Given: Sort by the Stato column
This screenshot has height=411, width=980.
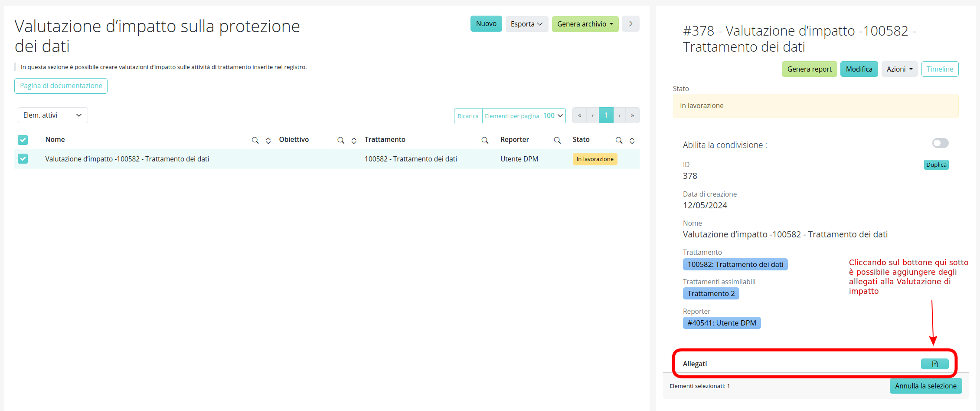Looking at the screenshot, I should coord(632,140).
